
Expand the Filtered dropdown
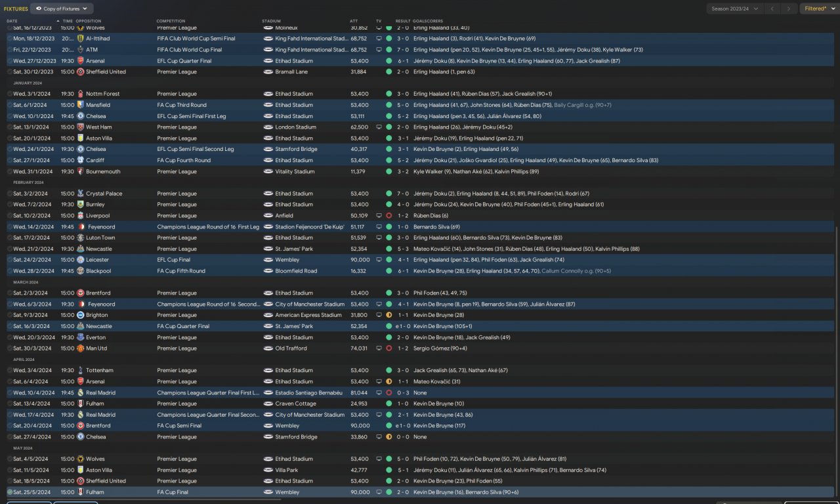(819, 9)
